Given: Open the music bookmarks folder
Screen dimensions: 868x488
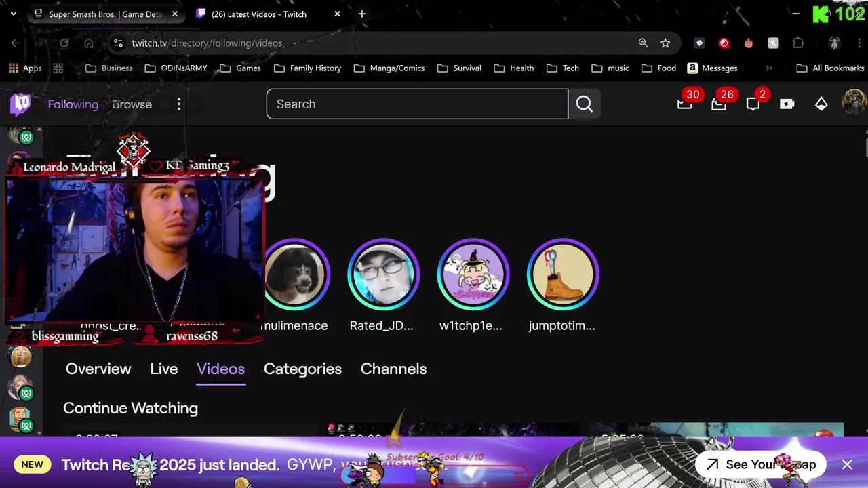Looking at the screenshot, I should [x=610, y=68].
